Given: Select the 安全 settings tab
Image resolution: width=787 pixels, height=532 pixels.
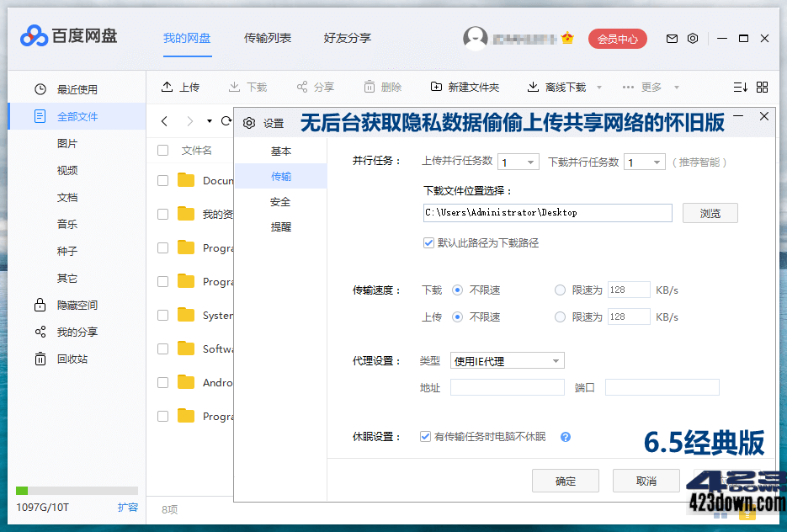Looking at the screenshot, I should pos(280,201).
